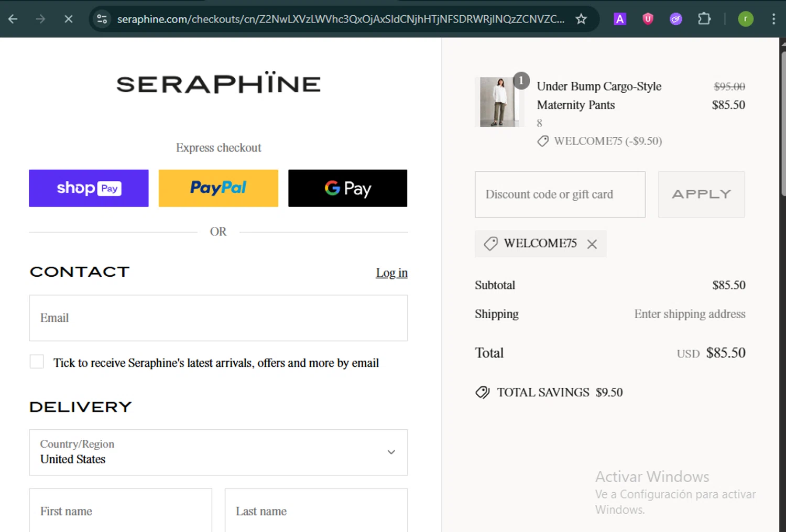
Task: Pay with Shop Pay
Action: [x=89, y=188]
